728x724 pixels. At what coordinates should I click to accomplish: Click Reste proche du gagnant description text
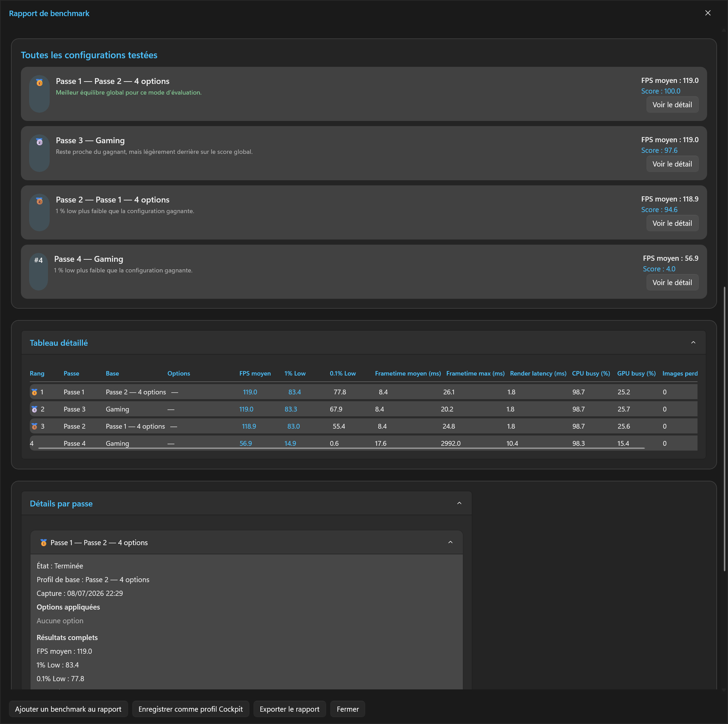(x=154, y=151)
